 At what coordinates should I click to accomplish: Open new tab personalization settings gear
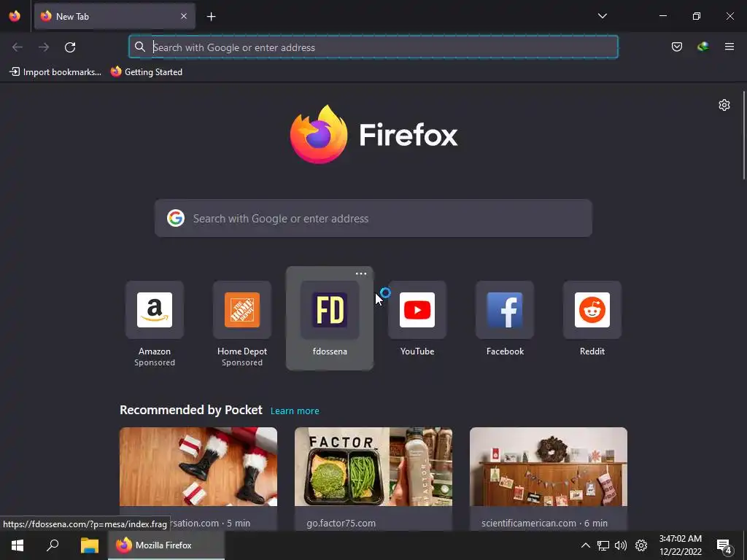click(x=724, y=105)
